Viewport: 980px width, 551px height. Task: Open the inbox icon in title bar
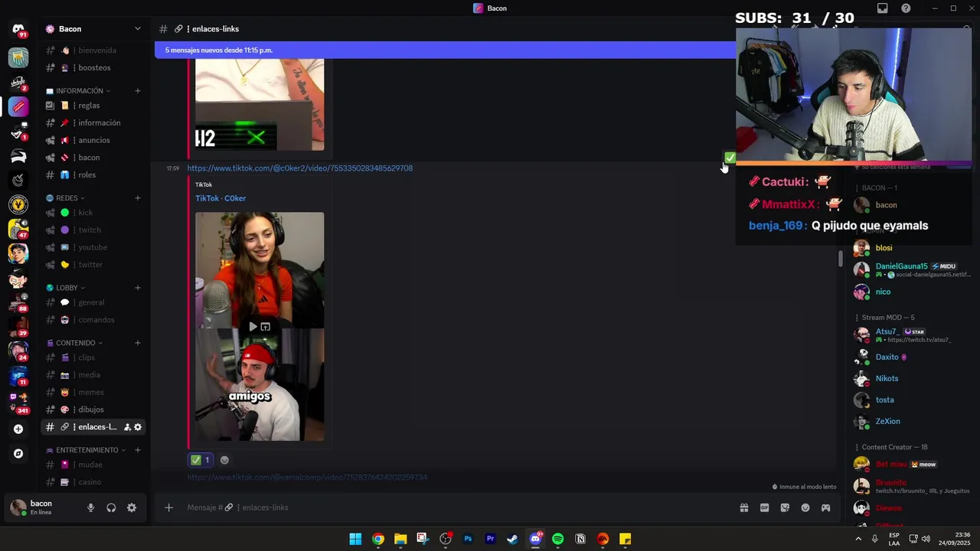coord(882,8)
